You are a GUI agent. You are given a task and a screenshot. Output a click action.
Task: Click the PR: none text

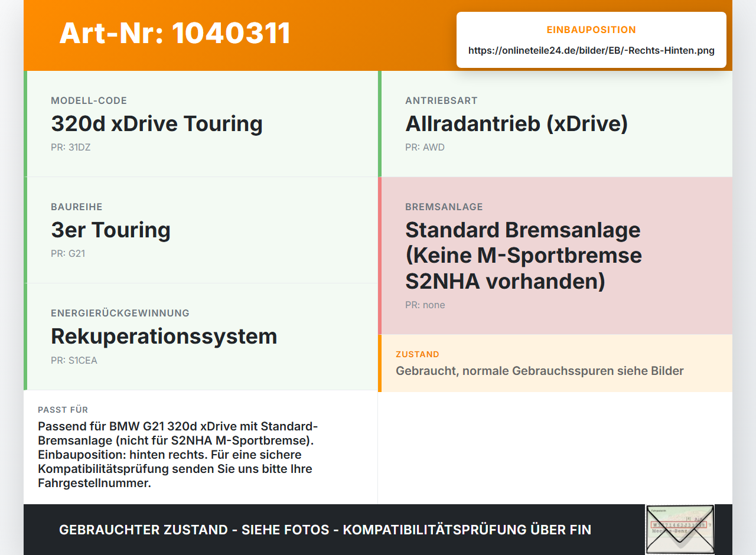point(425,305)
